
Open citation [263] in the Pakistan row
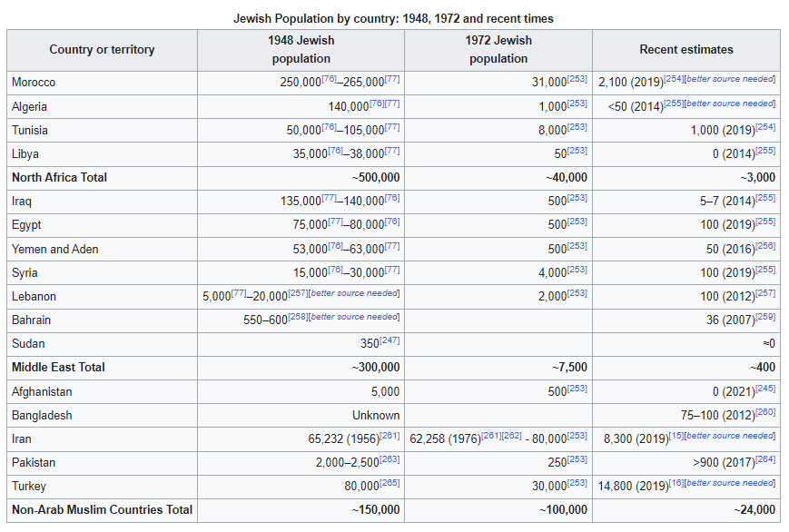[390, 459]
